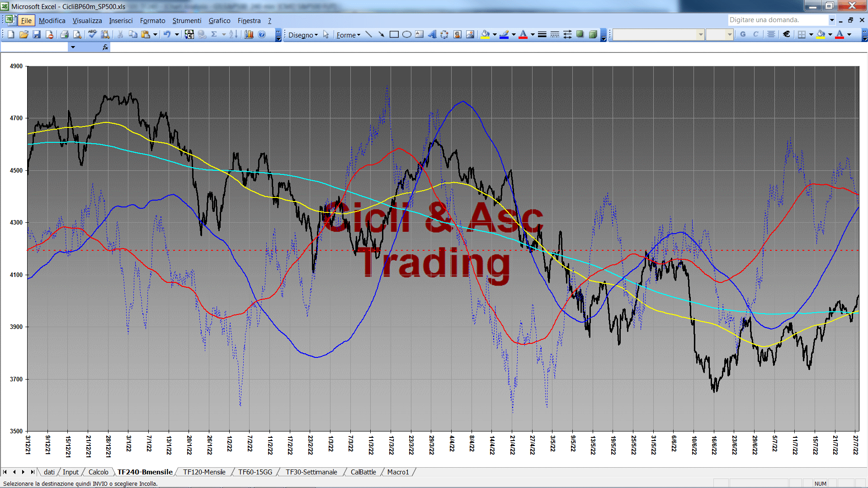Click the Undo arrow
This screenshot has width=868, height=488.
coord(167,35)
